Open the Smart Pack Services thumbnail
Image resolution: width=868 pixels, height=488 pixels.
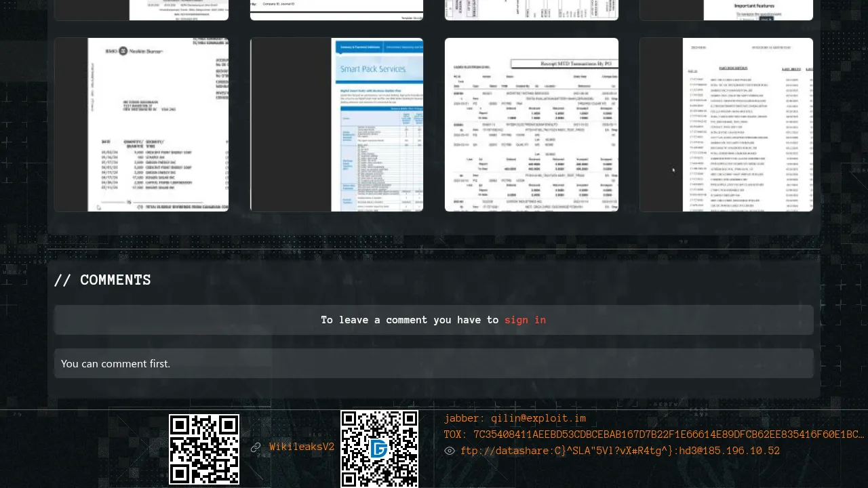click(336, 125)
